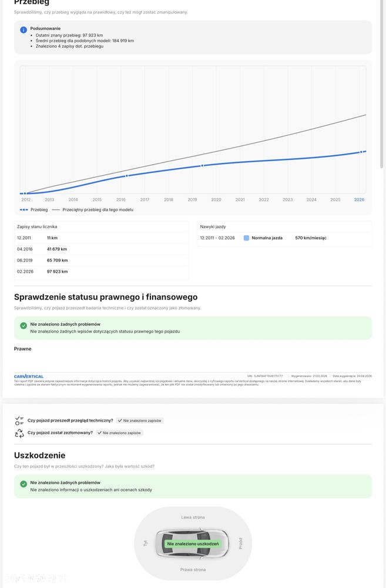
Task: Click the 'Przód' label next to car
Action: pos(240,543)
